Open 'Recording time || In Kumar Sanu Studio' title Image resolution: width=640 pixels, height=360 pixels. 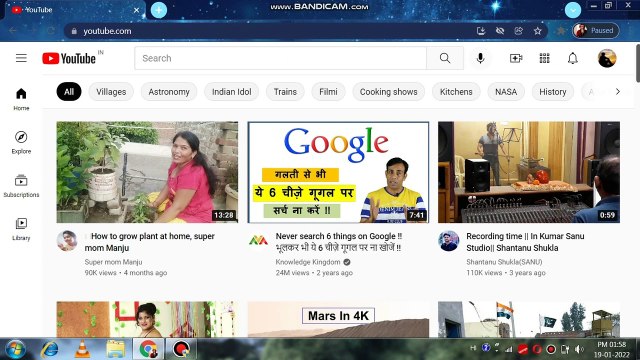point(525,242)
